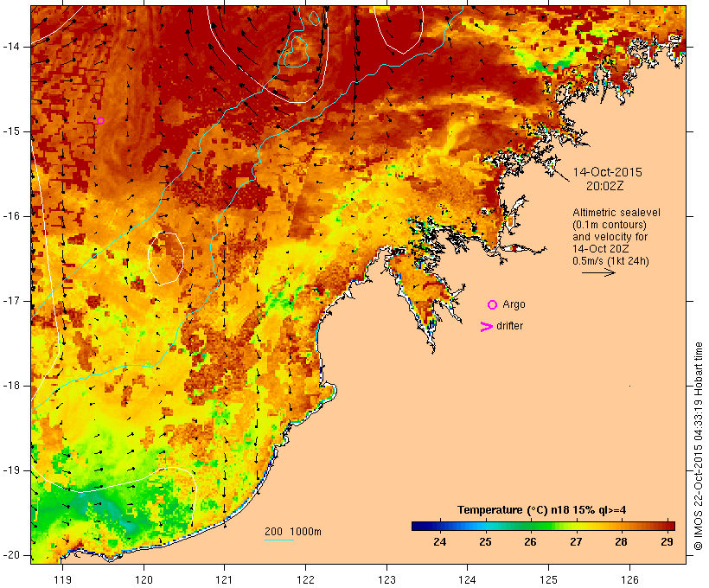Screen dimensions: 709x588
Task: Click the longitude label 122
Action: coord(305,579)
